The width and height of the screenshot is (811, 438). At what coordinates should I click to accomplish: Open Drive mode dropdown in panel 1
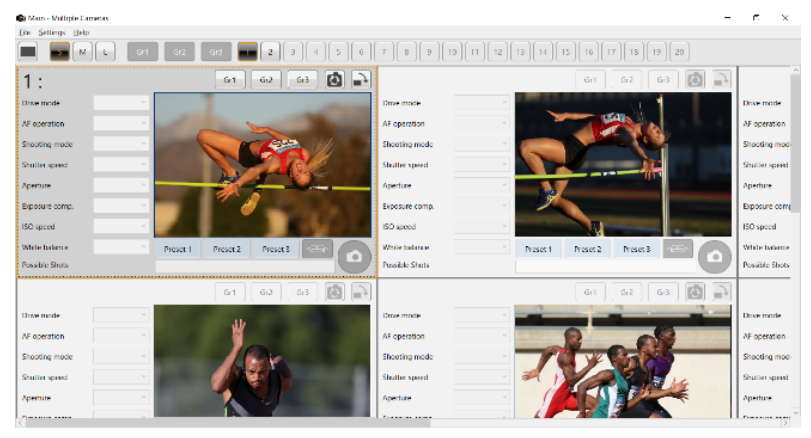[x=121, y=103]
